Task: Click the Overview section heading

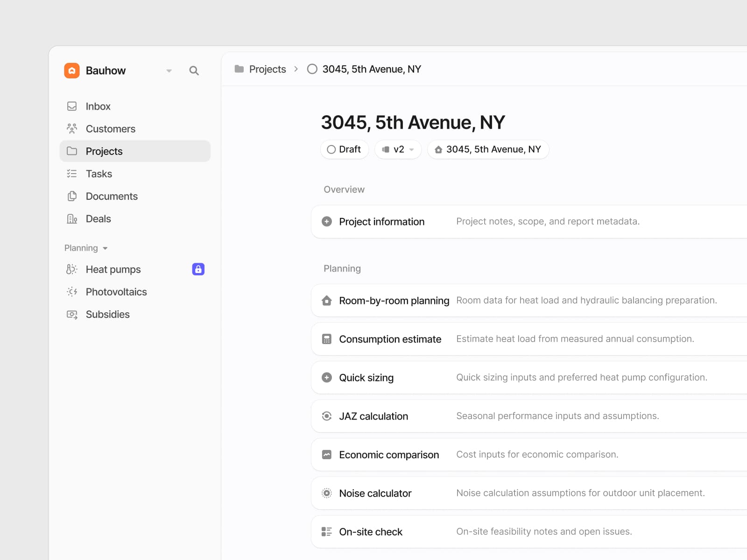Action: [x=344, y=189]
